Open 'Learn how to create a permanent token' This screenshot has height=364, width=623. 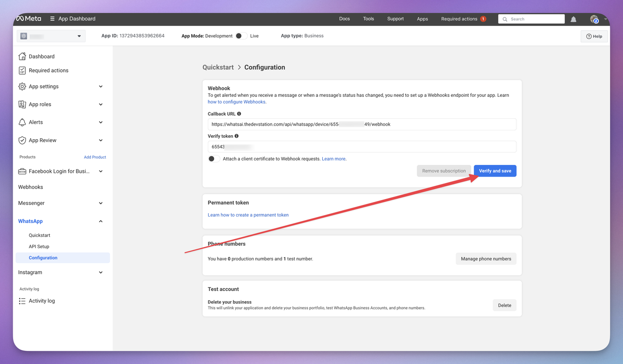[x=248, y=215]
